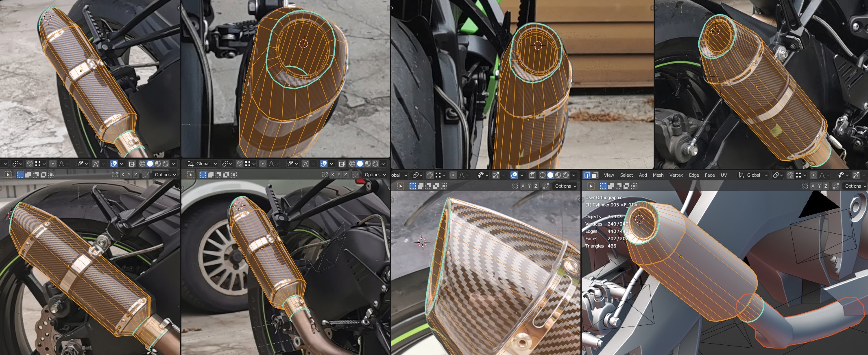
Task: Toggle gizmo display in leftmost lower viewport
Action: tap(96, 164)
